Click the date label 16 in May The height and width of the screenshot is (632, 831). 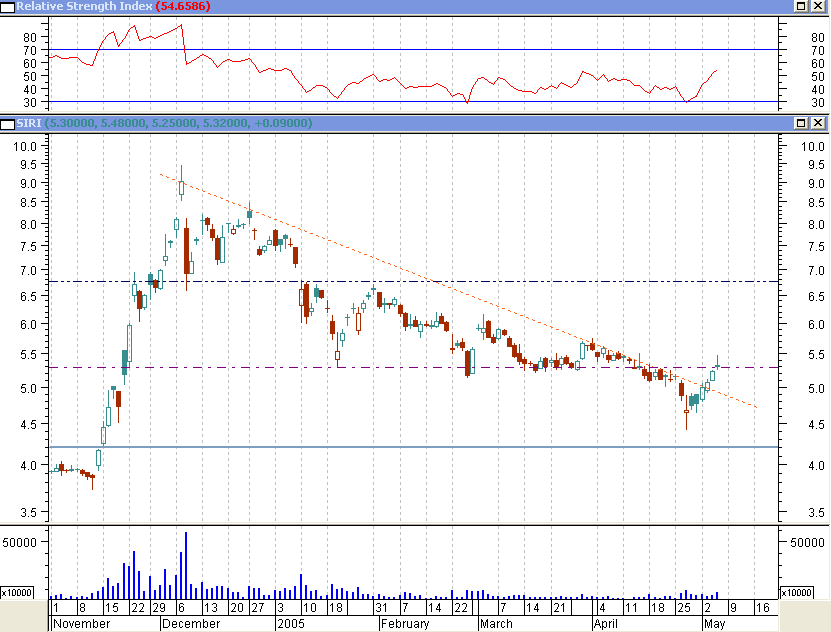[x=763, y=608]
